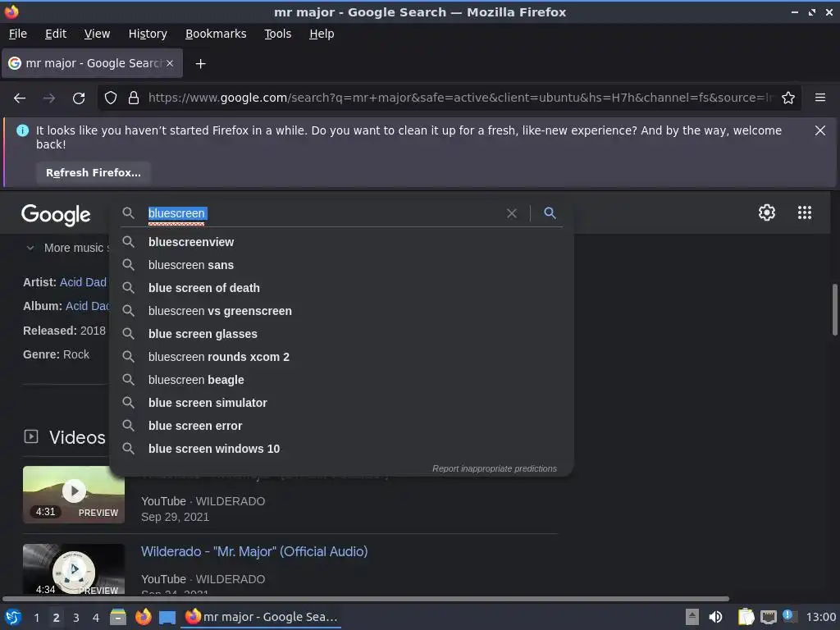Click in the Google search input field

[324, 213]
